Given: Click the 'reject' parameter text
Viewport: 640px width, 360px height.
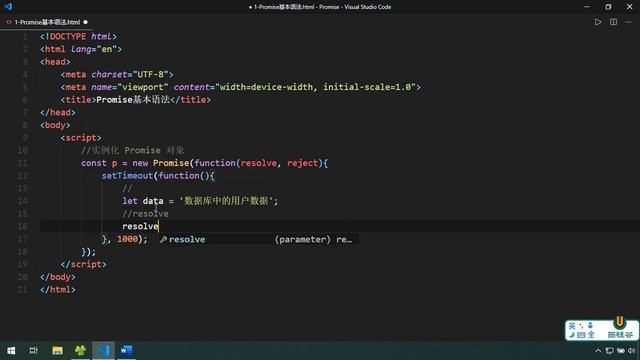Looking at the screenshot, I should tap(302, 163).
